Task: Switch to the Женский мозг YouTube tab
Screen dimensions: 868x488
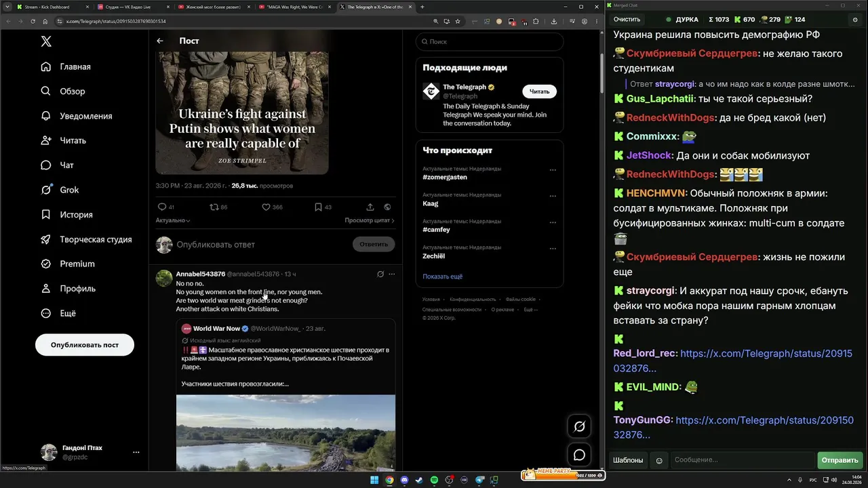Action: point(214,7)
